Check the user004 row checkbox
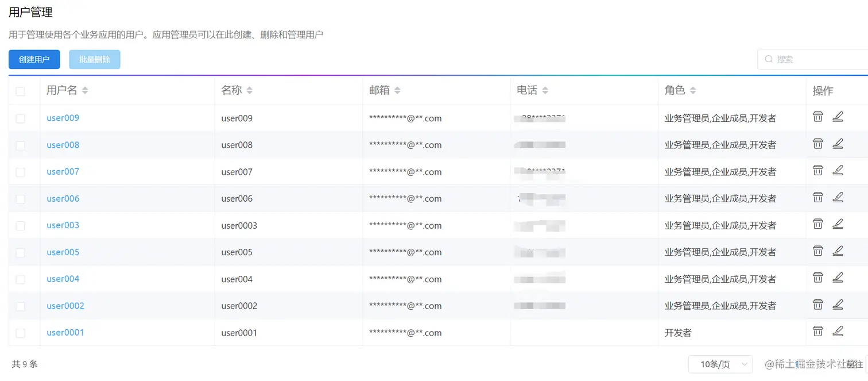Screen dimensions: 868x381 20,279
